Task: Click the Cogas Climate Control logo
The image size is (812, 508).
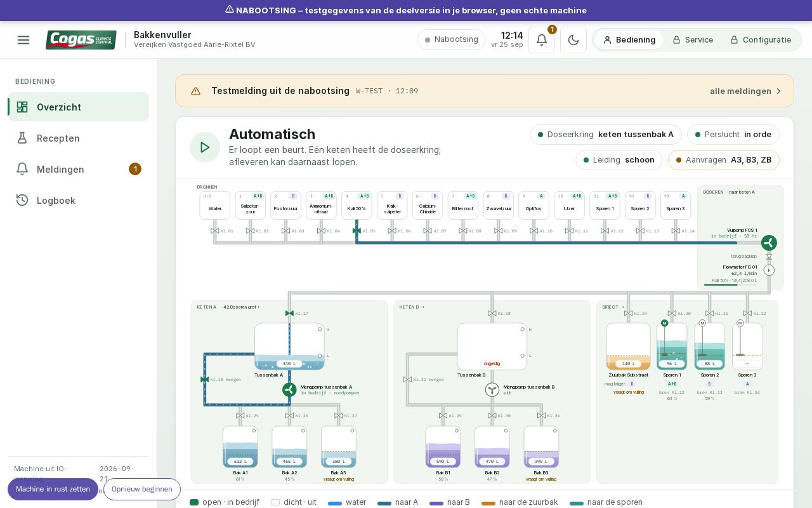Action: point(81,40)
